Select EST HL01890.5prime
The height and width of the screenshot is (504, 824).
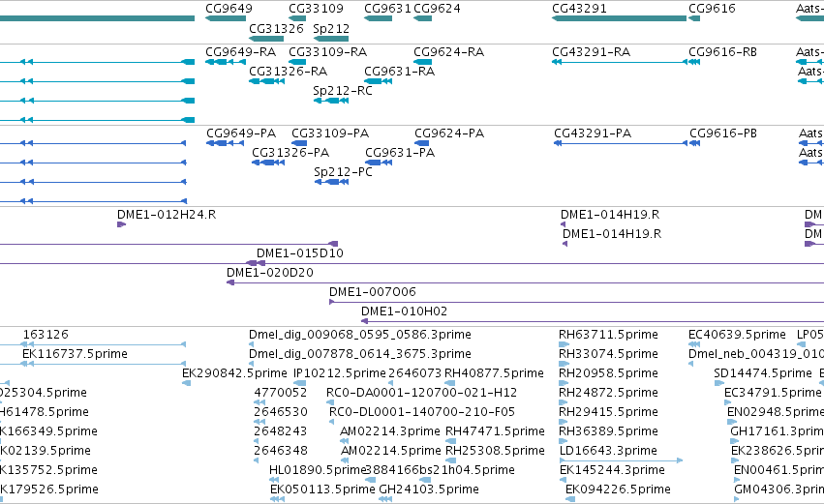(x=318, y=470)
